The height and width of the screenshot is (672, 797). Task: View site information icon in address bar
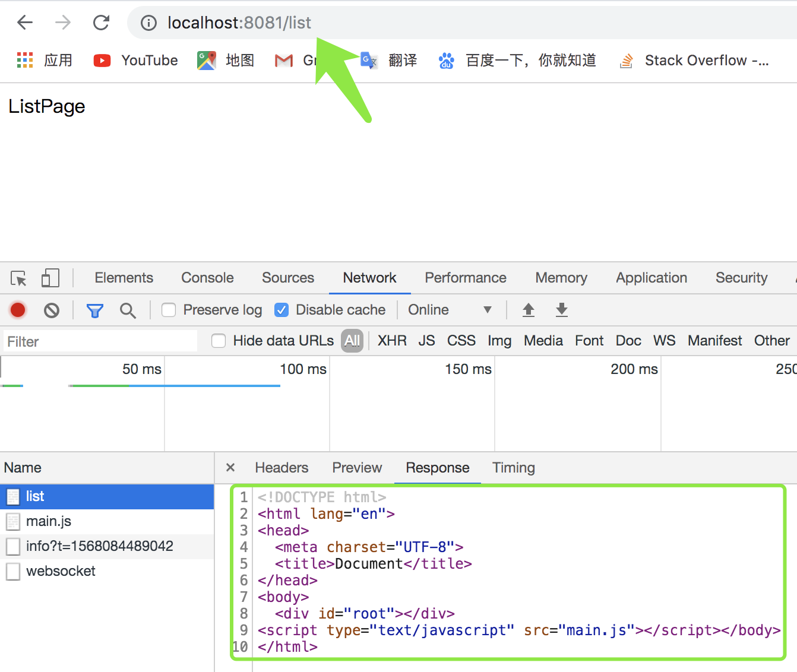coord(148,23)
